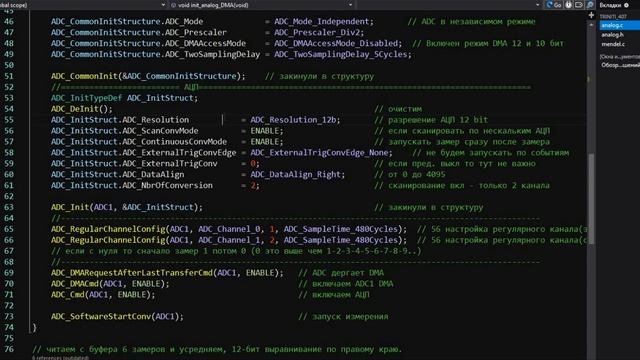Click ADC_DMAAccessMode_Disabled on line 48
640x360 pixels.
tap(336, 44)
